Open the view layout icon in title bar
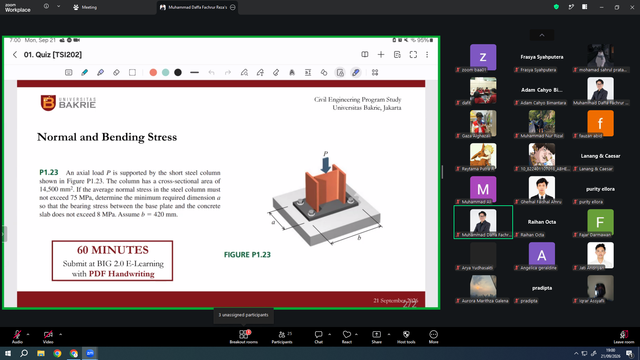 tap(584, 7)
